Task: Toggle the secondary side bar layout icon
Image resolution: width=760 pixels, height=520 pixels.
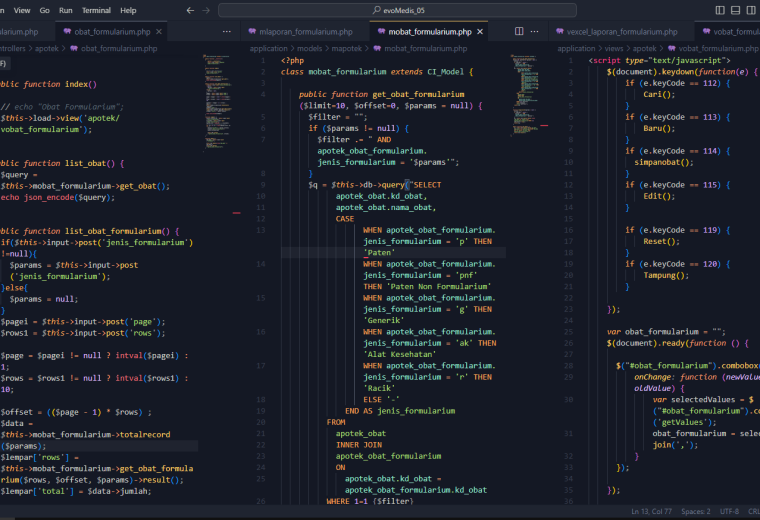Action: point(751,10)
